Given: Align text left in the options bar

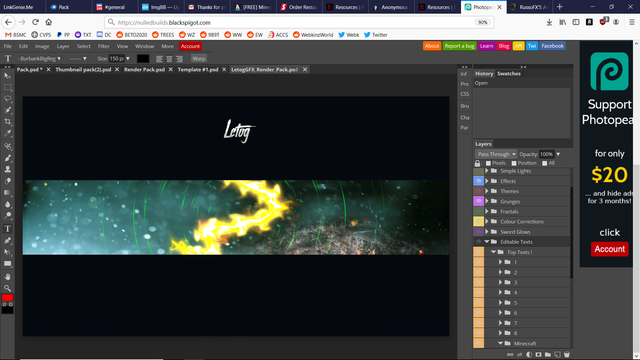Looking at the screenshot, I should click(x=159, y=59).
